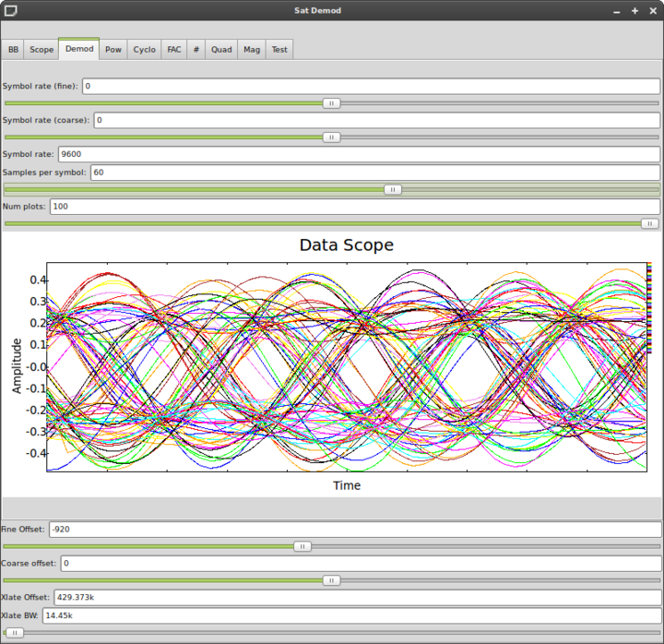Open the Quad tab
The width and height of the screenshot is (664, 644).
coord(221,49)
